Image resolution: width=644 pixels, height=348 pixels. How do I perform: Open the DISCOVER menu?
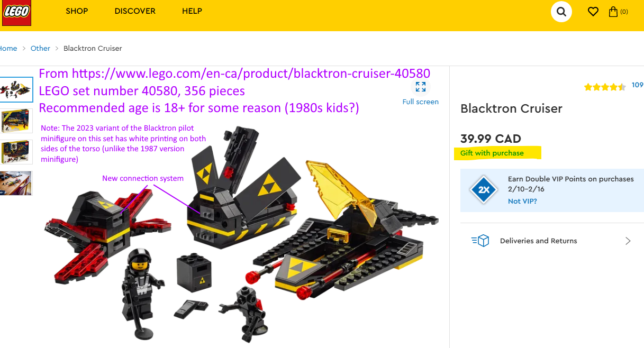click(135, 11)
